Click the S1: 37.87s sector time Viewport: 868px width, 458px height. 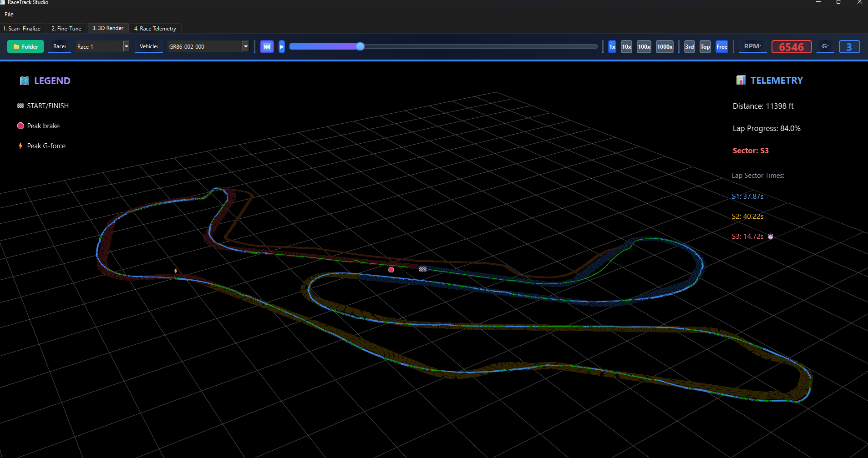747,196
